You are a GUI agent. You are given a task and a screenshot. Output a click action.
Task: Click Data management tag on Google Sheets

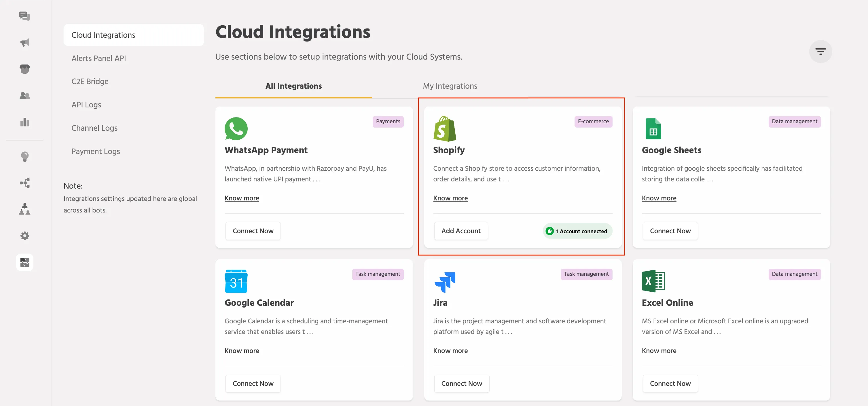pos(794,122)
